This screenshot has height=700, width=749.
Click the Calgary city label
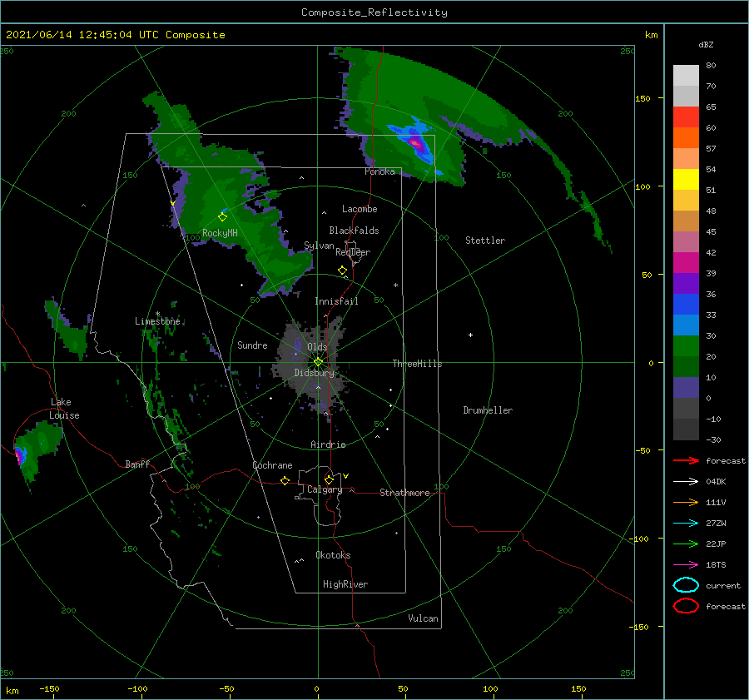[x=325, y=489]
